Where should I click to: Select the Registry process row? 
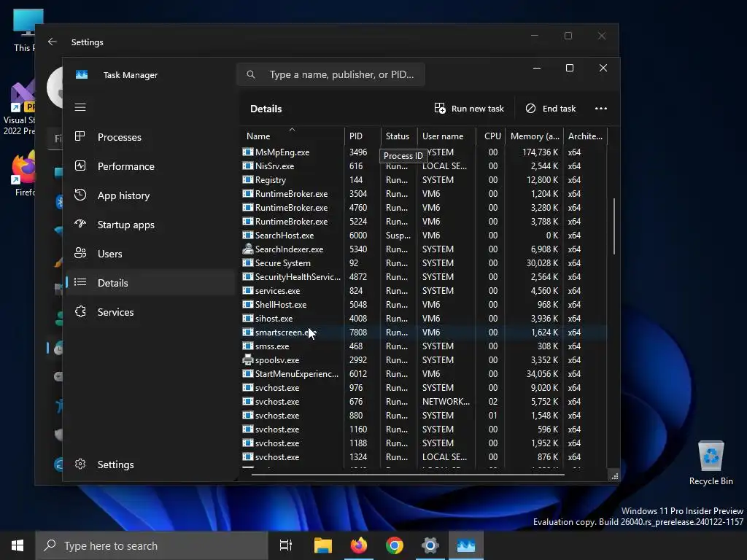pyautogui.click(x=424, y=179)
